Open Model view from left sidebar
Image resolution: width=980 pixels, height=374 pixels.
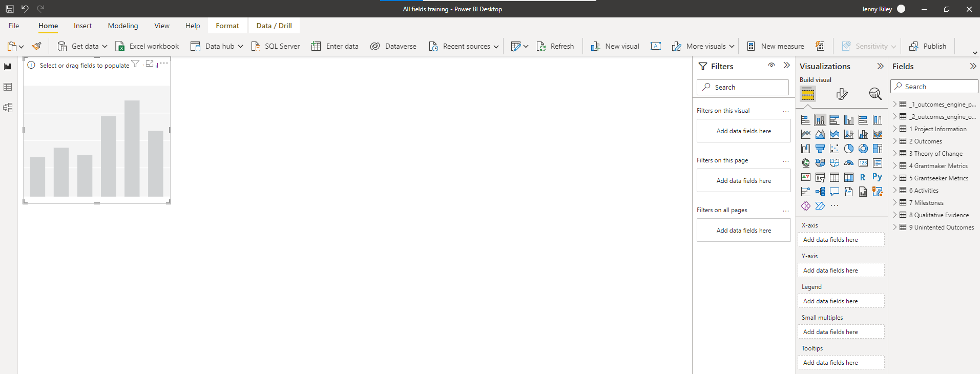pos(8,108)
